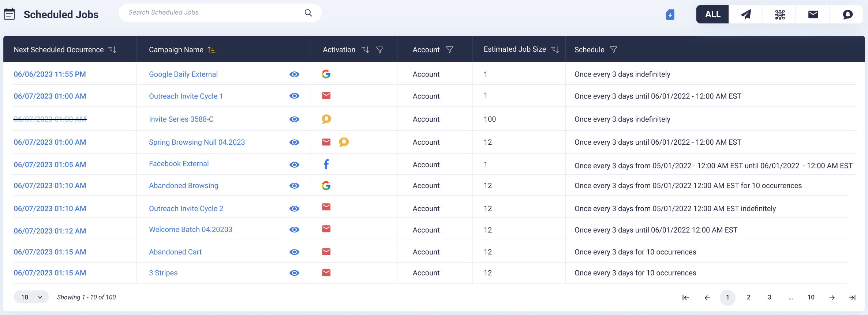Toggle eye icon for Invite Series 3588-C

click(294, 119)
